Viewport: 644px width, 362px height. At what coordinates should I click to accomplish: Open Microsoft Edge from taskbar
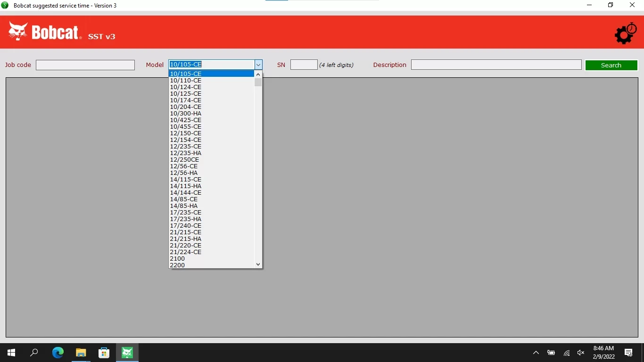click(58, 353)
